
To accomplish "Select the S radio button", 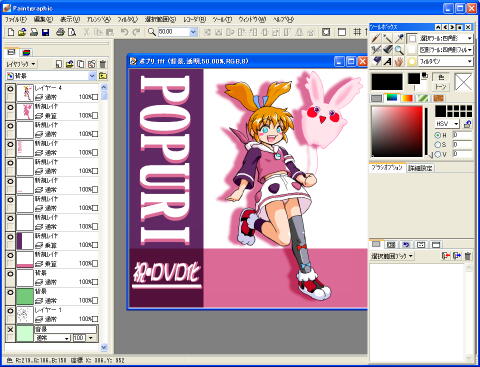I will (x=438, y=145).
